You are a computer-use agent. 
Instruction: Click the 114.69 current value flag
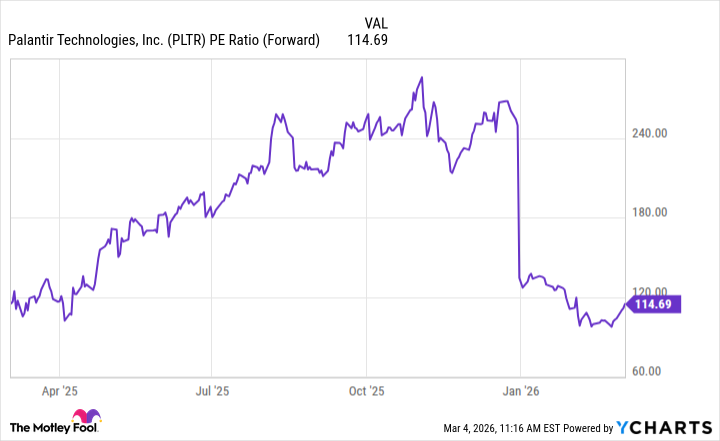click(x=655, y=304)
